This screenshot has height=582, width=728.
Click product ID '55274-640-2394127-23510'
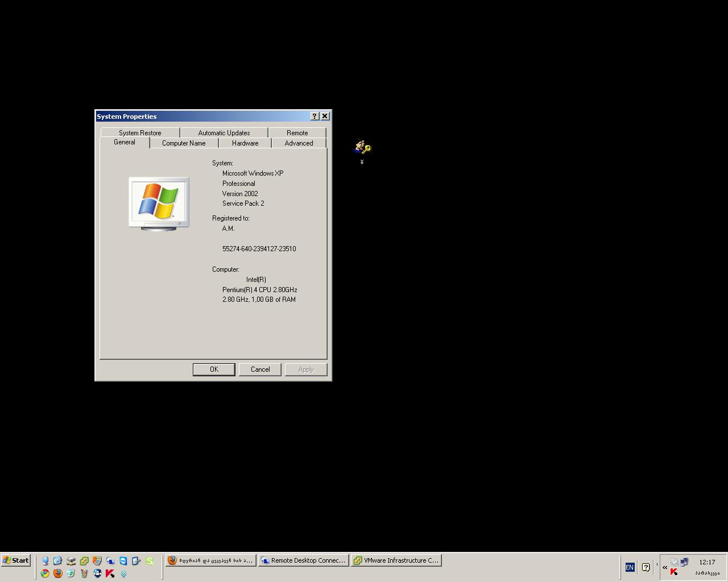point(259,249)
